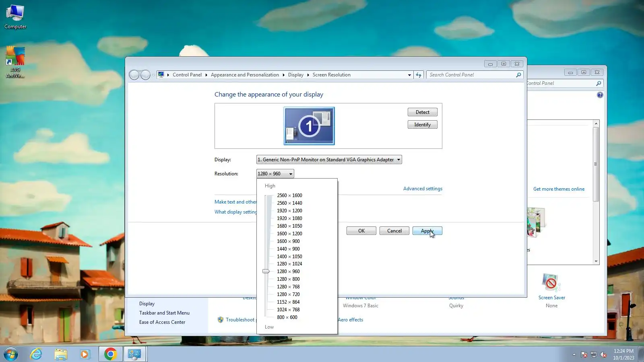Show hidden tray icons arrow

tap(574, 354)
